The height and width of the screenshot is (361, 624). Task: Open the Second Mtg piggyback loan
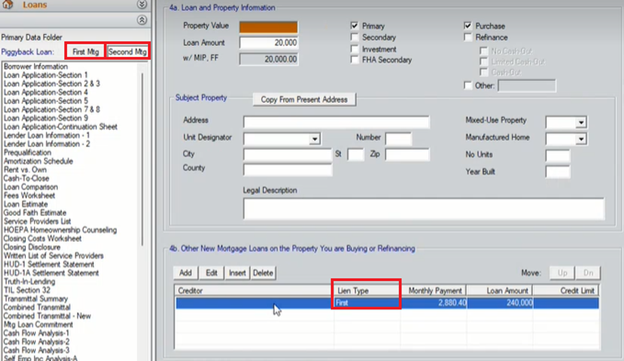point(127,52)
